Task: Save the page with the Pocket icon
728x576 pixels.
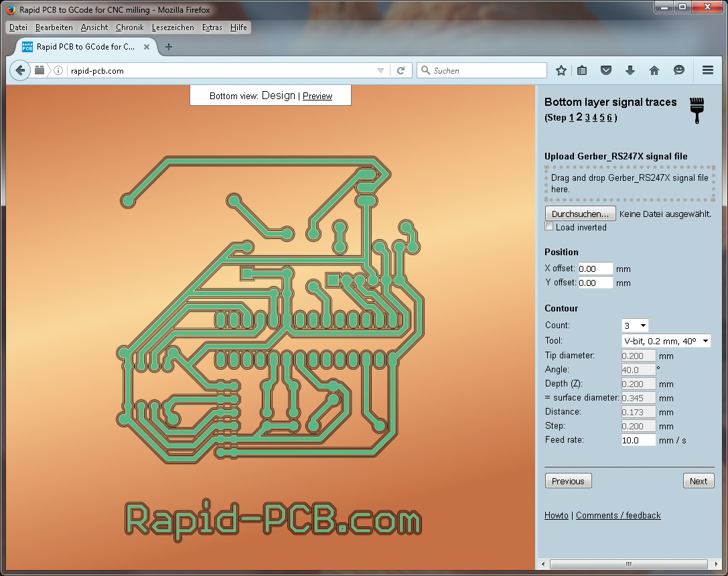Action: (606, 70)
